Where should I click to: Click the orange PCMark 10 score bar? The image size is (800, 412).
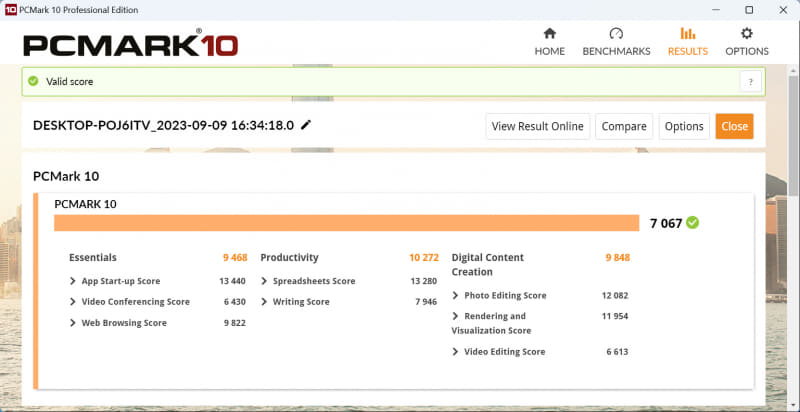click(x=346, y=223)
